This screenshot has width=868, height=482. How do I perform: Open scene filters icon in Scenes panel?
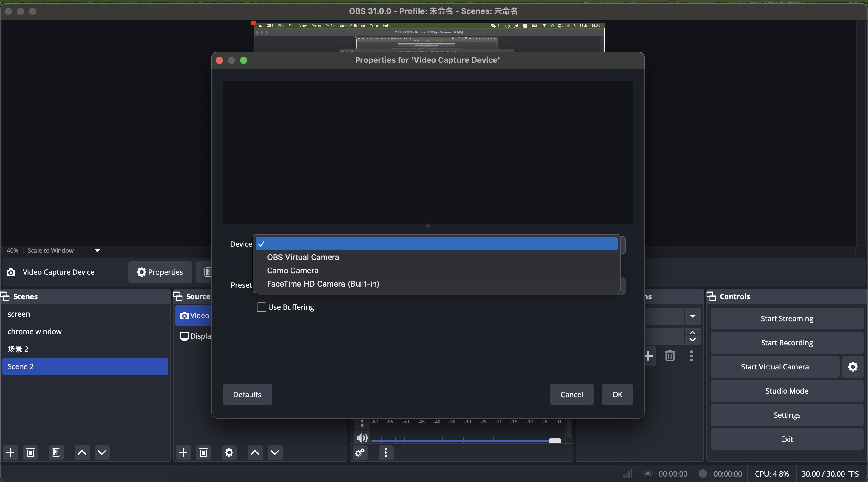point(56,452)
